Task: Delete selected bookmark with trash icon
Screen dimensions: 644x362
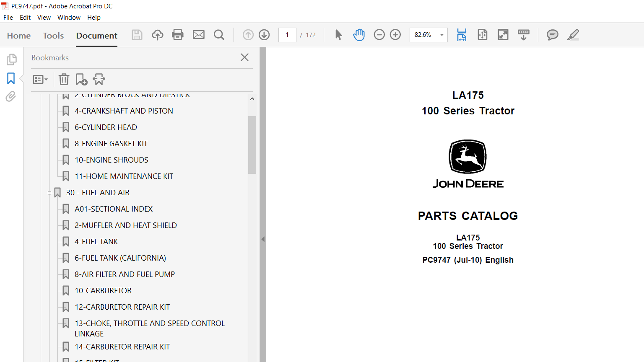Action: pos(64,79)
